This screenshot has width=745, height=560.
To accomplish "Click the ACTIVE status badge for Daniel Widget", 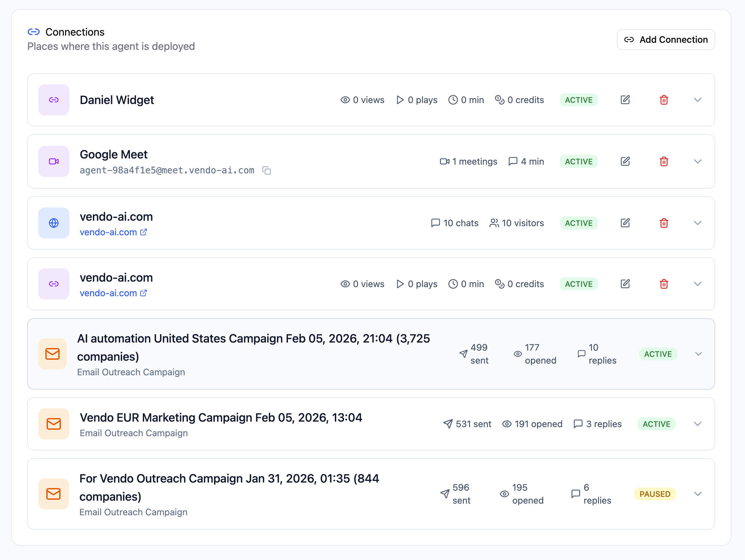I will point(579,100).
